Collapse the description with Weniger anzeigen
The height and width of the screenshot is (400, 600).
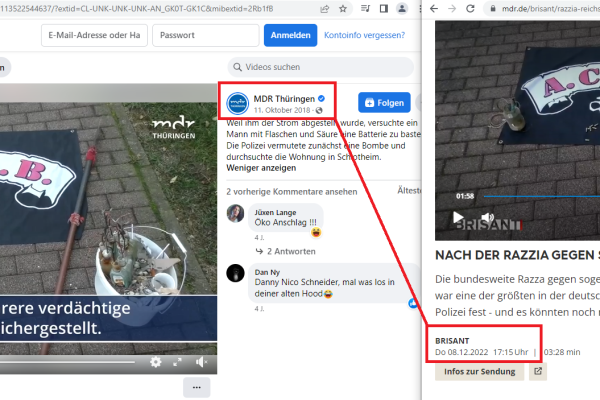click(x=261, y=168)
